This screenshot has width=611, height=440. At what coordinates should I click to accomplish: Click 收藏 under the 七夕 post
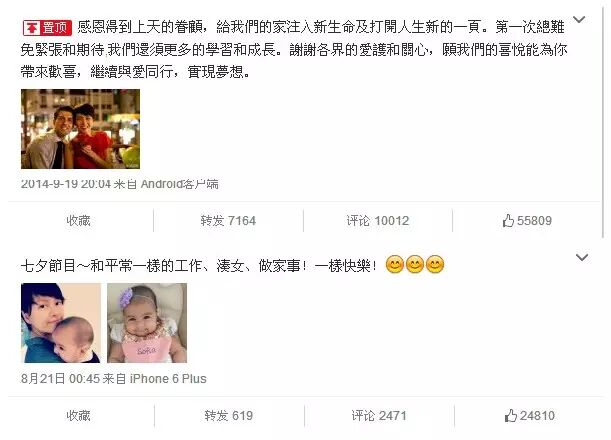click(78, 415)
